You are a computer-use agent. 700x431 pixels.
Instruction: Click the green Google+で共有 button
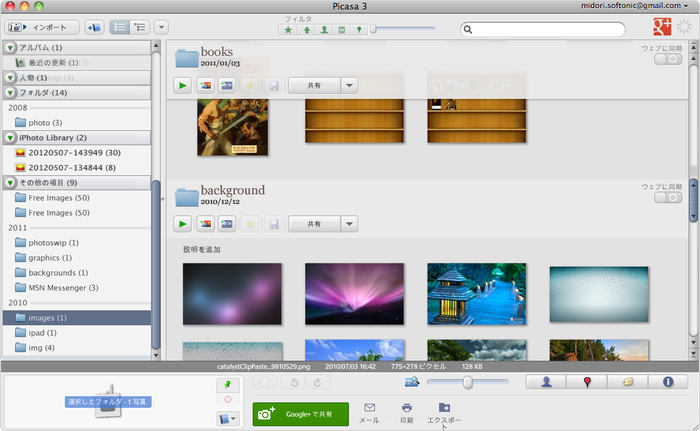301,414
